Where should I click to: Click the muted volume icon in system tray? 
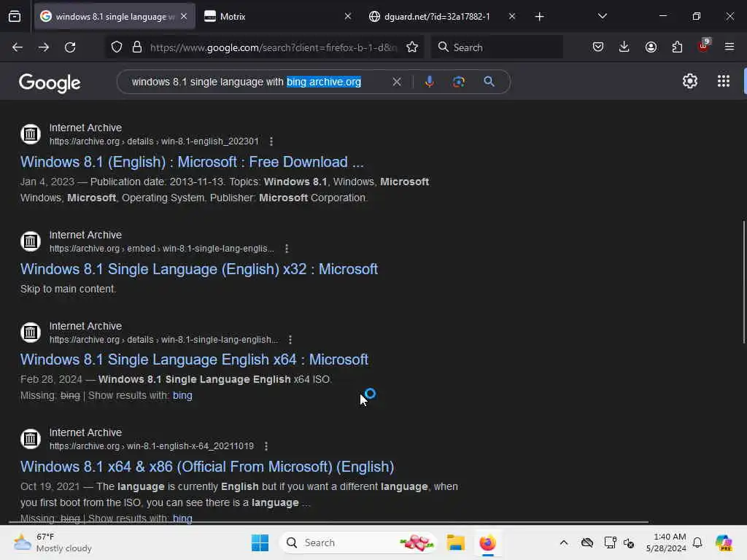click(629, 542)
